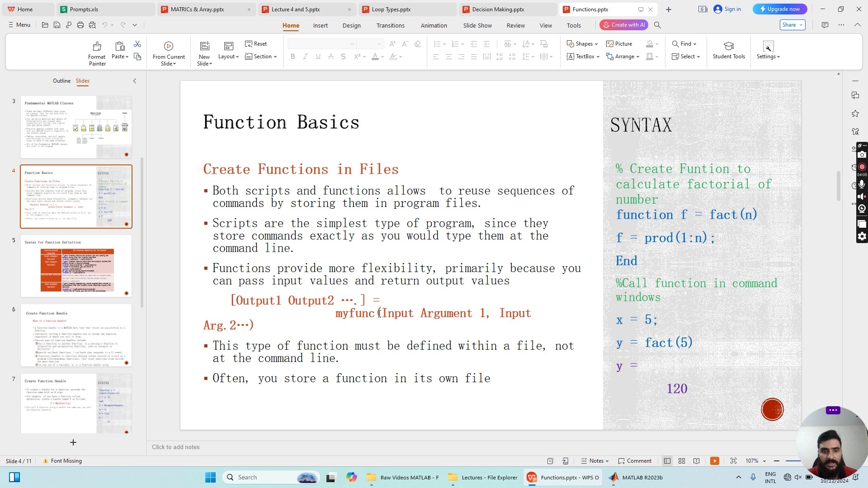Click the Bold formatting button
The width and height of the screenshot is (868, 488).
coord(293,56)
